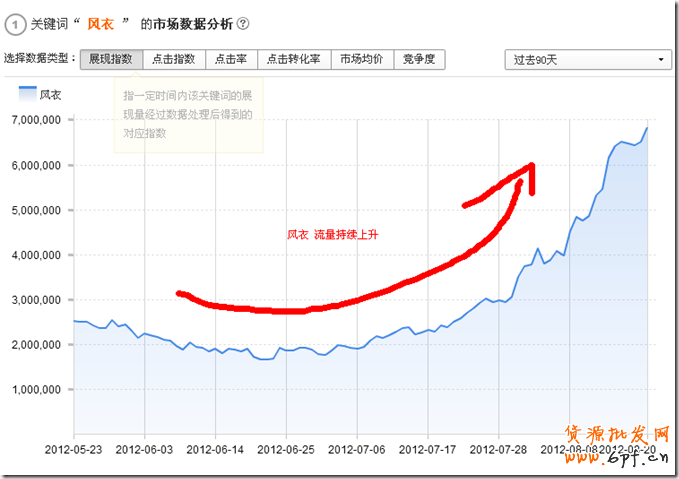Click the 2012-05-23 date label
Viewport: 679px width, 479px height.
(x=74, y=450)
